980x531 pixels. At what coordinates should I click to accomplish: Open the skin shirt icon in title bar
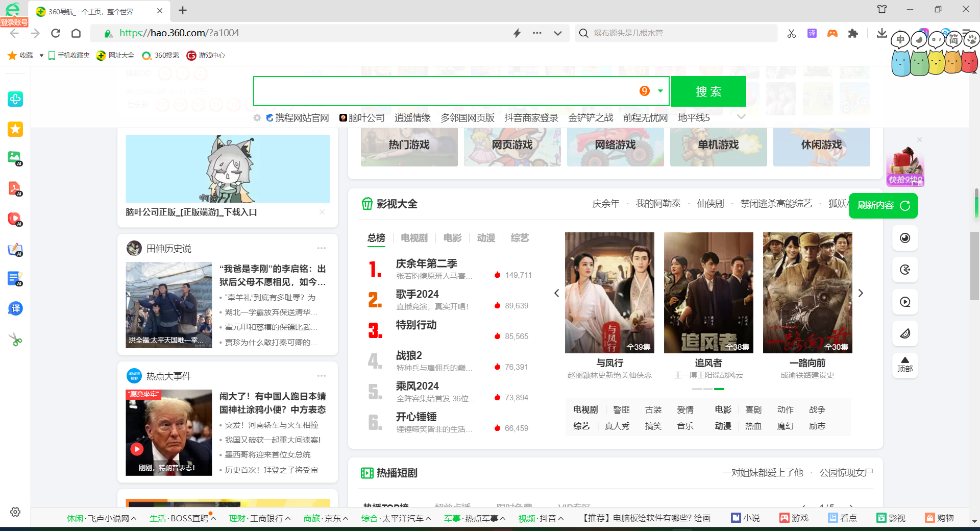tap(882, 9)
